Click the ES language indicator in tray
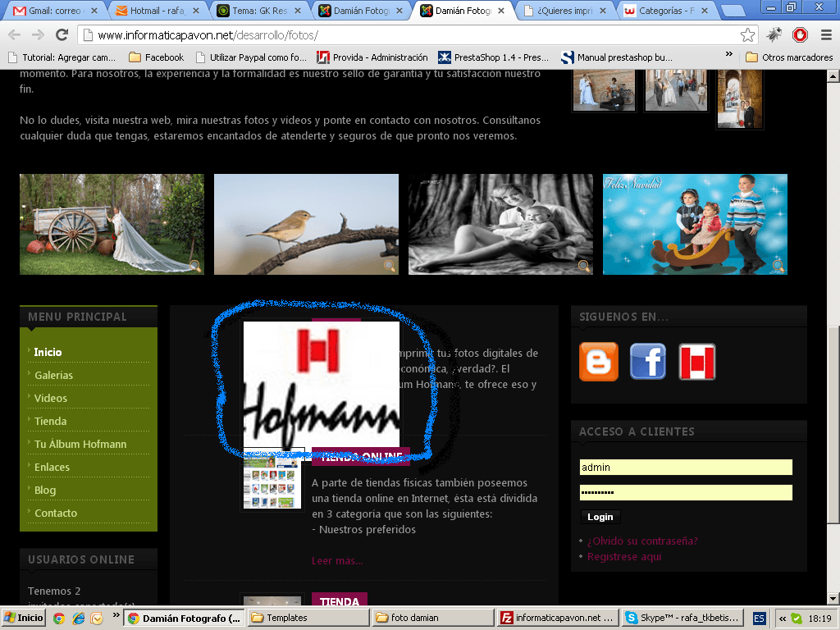Viewport: 840px width, 630px height. click(759, 619)
